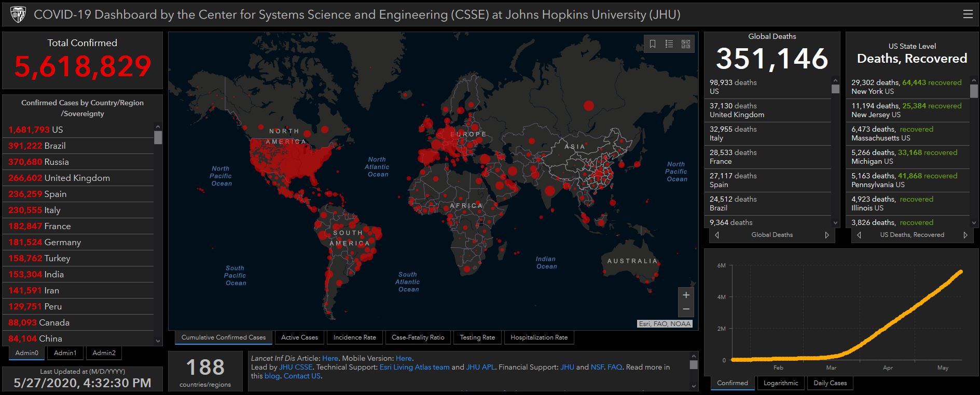Select Spain row with 236,259 cases
Screen dimensions: 980x395
(78, 194)
